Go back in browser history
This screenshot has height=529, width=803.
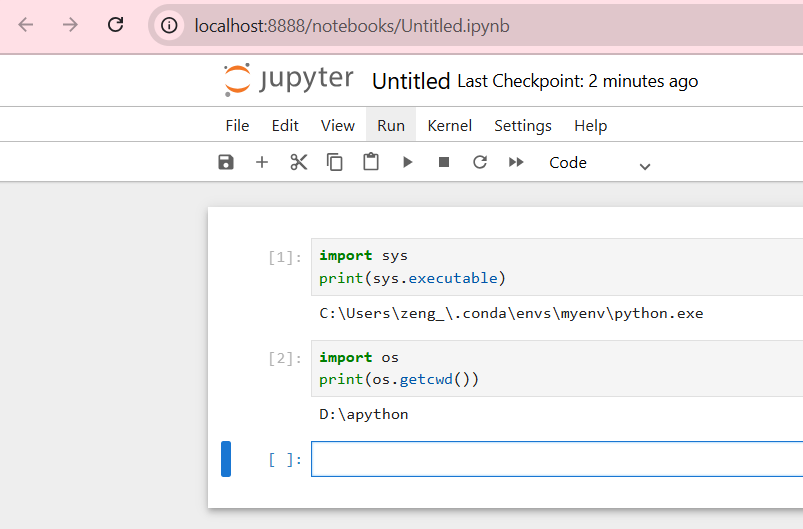point(26,25)
